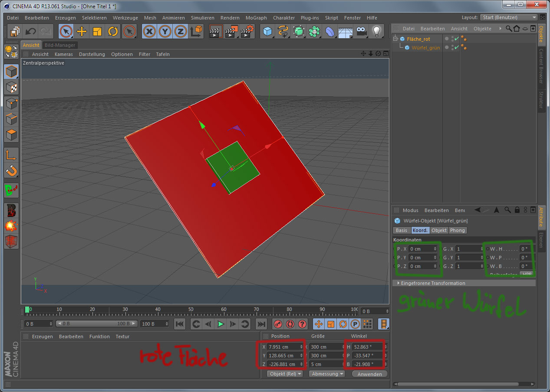Screen dimensions: 550x392
Task: Toggle Y-axis lock button
Action: [165, 31]
